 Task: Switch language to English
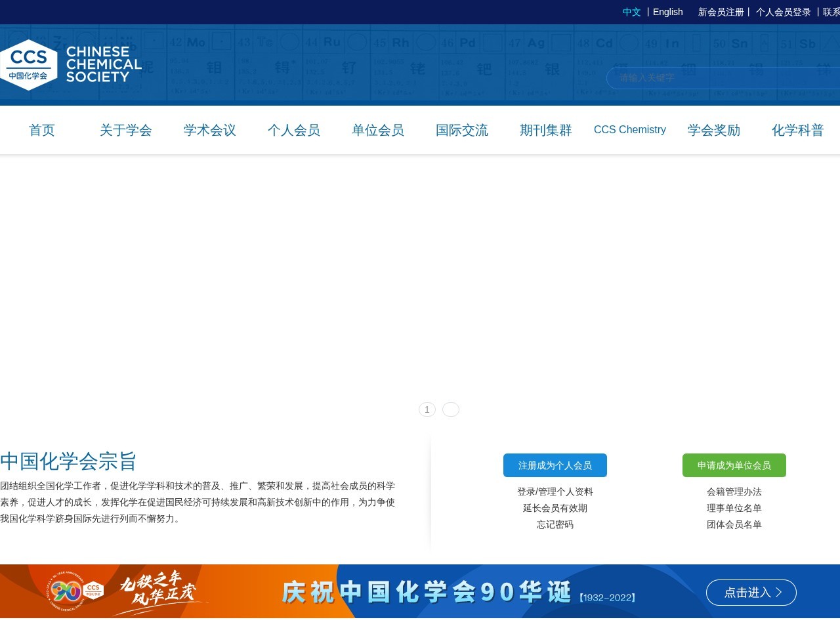pyautogui.click(x=667, y=12)
